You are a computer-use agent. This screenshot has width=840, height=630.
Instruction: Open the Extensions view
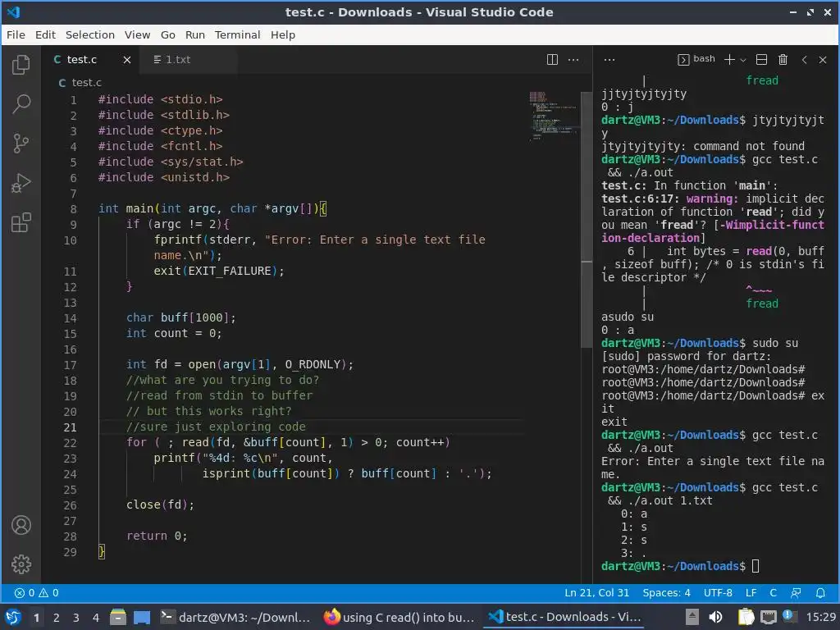(x=21, y=222)
